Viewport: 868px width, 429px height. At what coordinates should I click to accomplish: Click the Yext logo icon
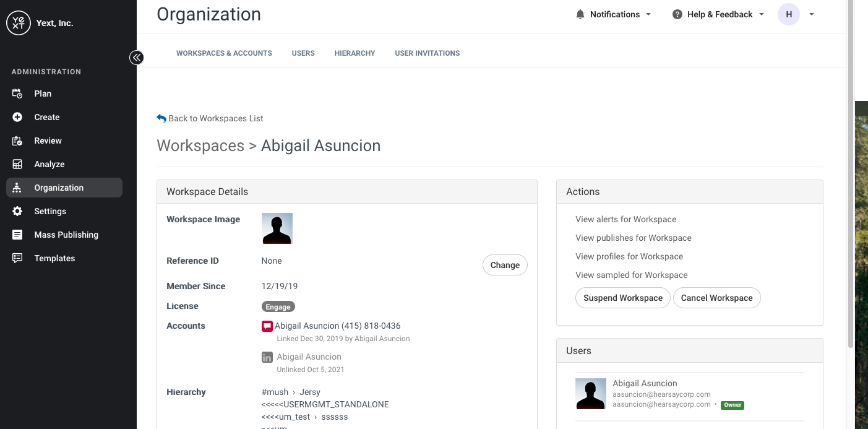point(19,23)
